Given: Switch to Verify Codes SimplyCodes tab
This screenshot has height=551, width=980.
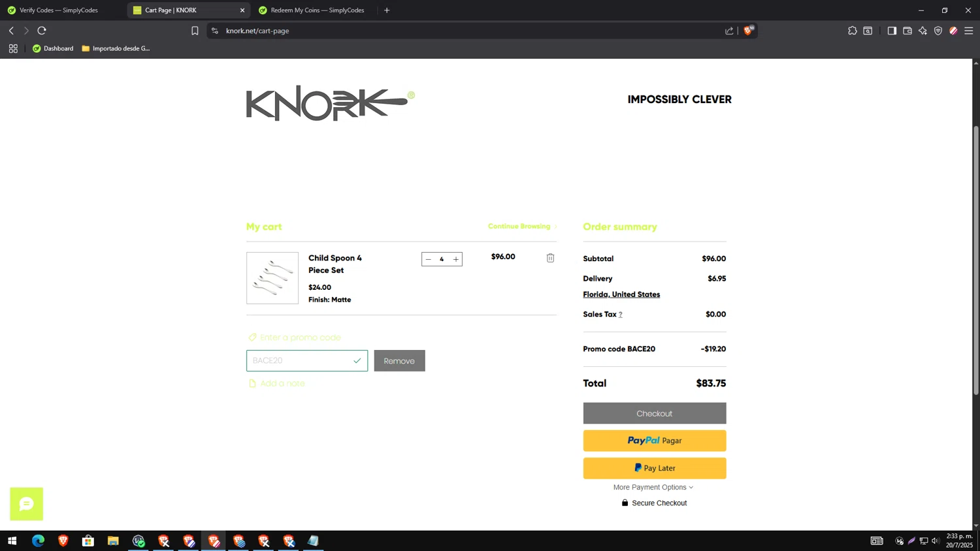Looking at the screenshot, I should tap(59, 10).
